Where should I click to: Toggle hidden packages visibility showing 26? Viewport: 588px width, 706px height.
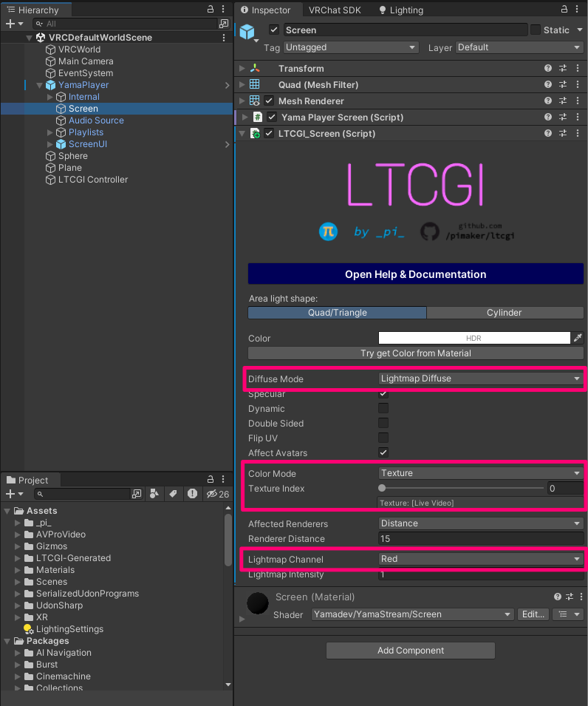coord(218,494)
